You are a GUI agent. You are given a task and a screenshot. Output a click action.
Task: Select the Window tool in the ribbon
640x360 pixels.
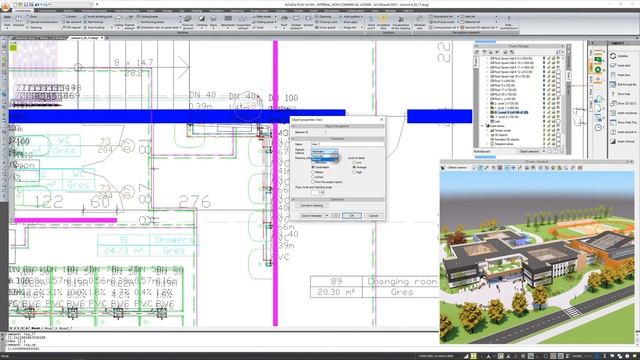pyautogui.click(x=18, y=21)
